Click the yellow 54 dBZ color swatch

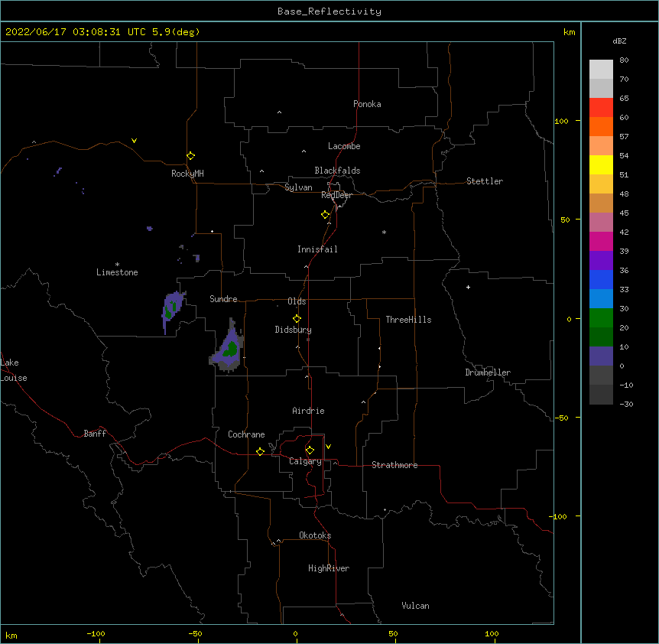pyautogui.click(x=601, y=164)
